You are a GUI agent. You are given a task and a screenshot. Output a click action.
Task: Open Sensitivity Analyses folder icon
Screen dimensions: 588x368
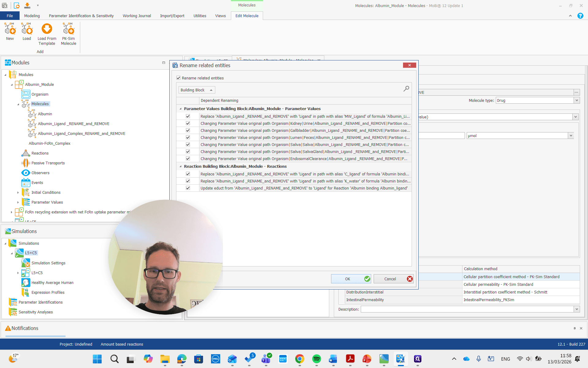(13, 312)
